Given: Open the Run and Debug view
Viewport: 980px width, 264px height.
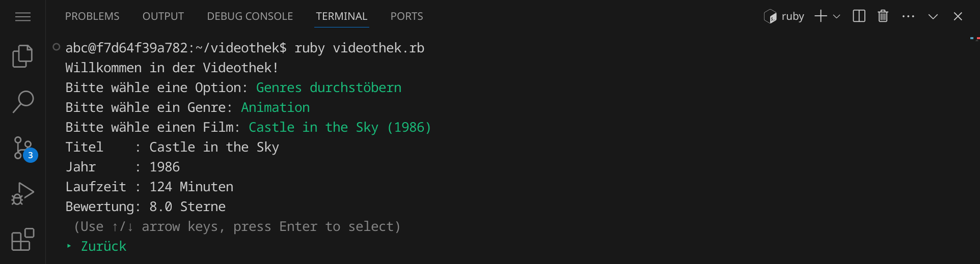Looking at the screenshot, I should tap(23, 194).
